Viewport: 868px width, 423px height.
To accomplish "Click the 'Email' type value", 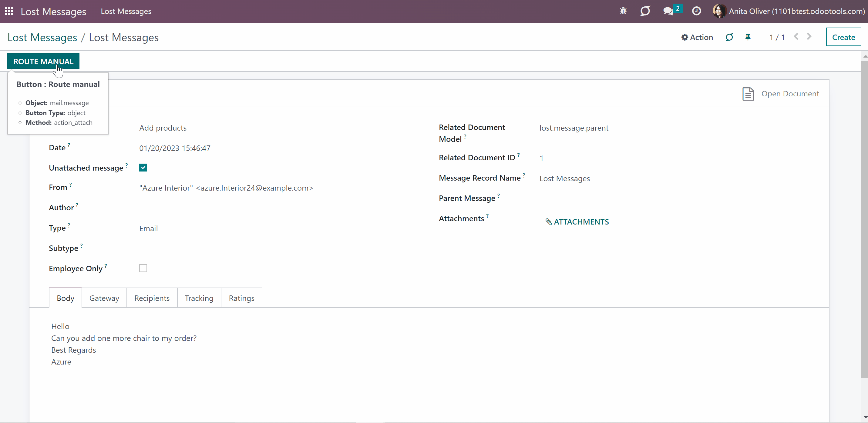I will [x=148, y=228].
